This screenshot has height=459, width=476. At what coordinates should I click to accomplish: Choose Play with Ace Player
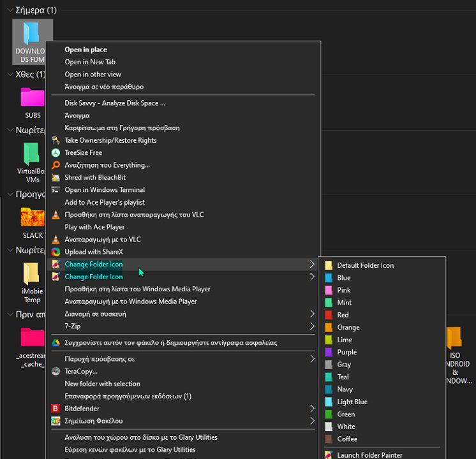coord(183,227)
